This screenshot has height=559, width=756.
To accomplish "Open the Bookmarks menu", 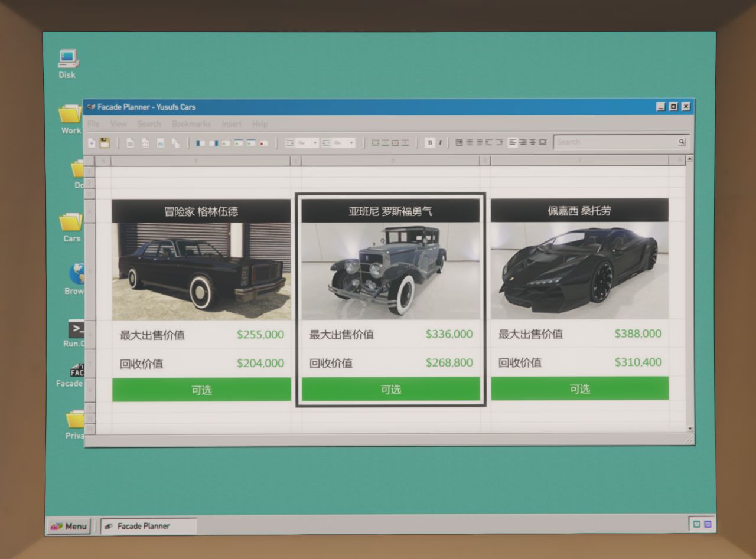I will 191,124.
